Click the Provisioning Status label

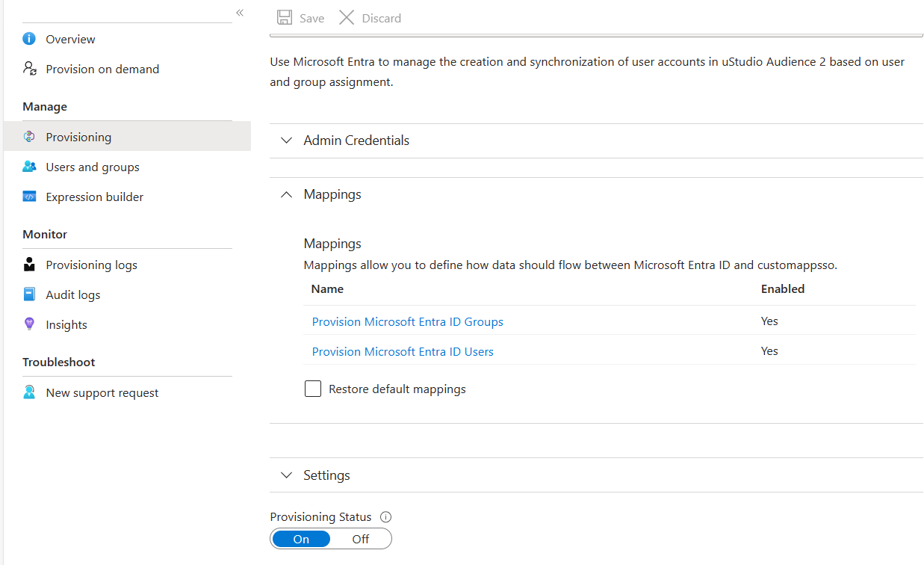point(320,517)
